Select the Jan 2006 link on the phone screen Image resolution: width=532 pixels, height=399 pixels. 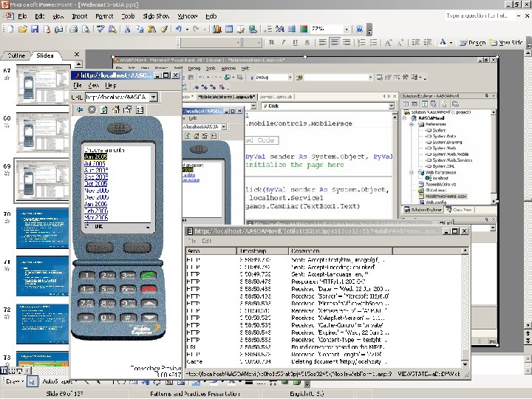[x=95, y=204]
